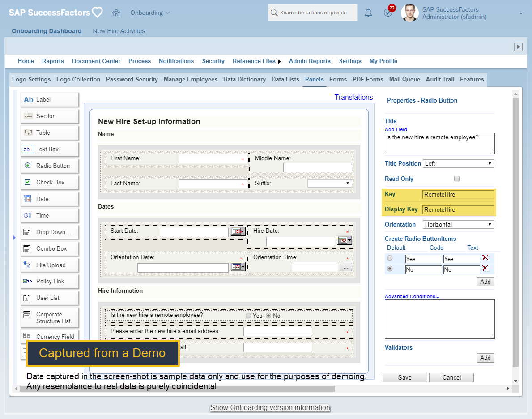This screenshot has width=532, height=419.
Task: Click the Orientation Time ellipsis button
Action: (346, 267)
